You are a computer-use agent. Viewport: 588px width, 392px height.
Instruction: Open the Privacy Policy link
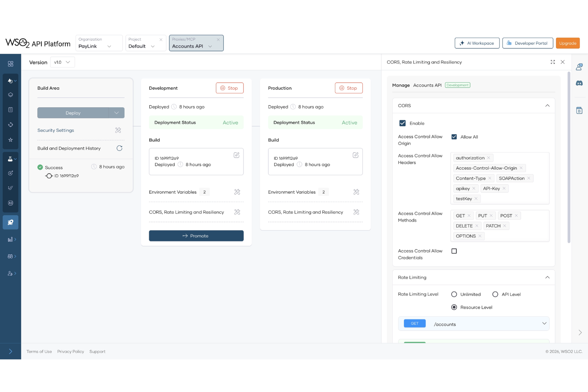click(x=71, y=351)
